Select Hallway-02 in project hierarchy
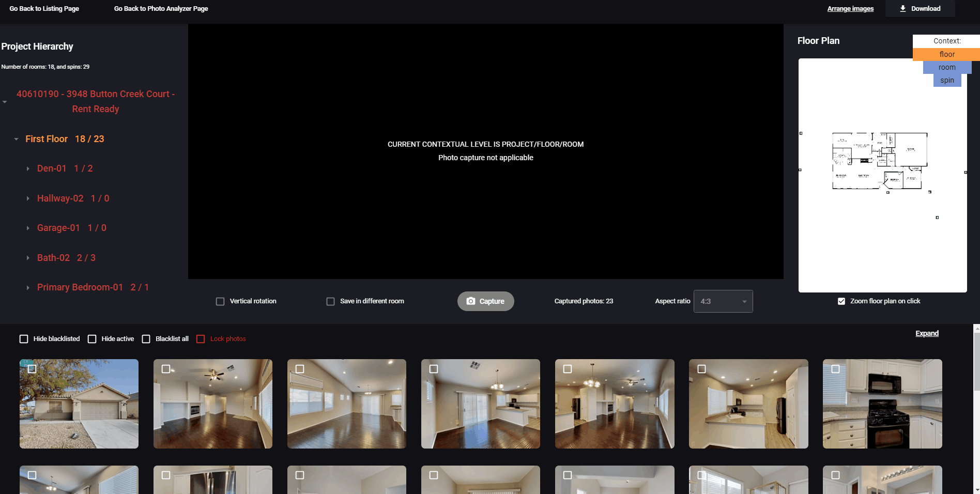 [x=73, y=198]
